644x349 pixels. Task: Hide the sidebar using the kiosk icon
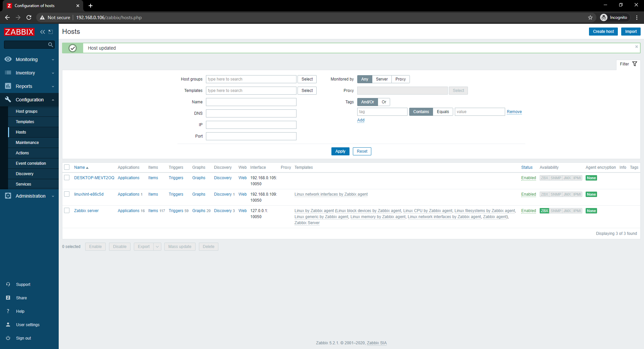click(51, 32)
